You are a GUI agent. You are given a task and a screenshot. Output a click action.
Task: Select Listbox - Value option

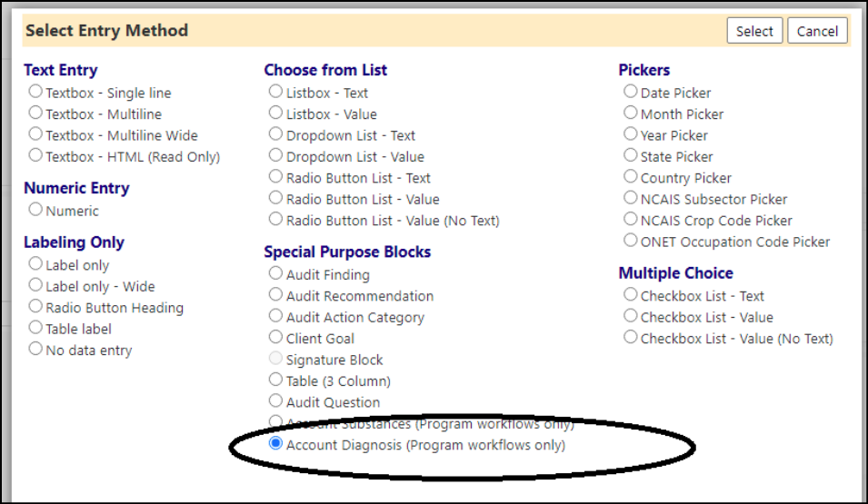coord(275,113)
